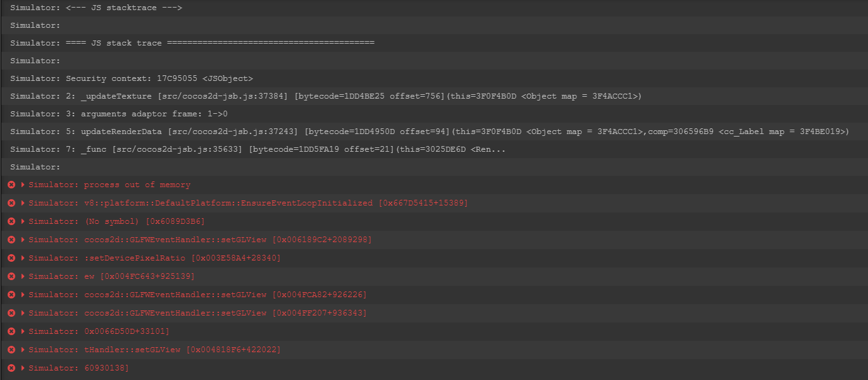Viewport: 868px width, 380px height.
Task: Expand the "(No symbol) [0x6089D3B6]" entry
Action: click(23, 221)
